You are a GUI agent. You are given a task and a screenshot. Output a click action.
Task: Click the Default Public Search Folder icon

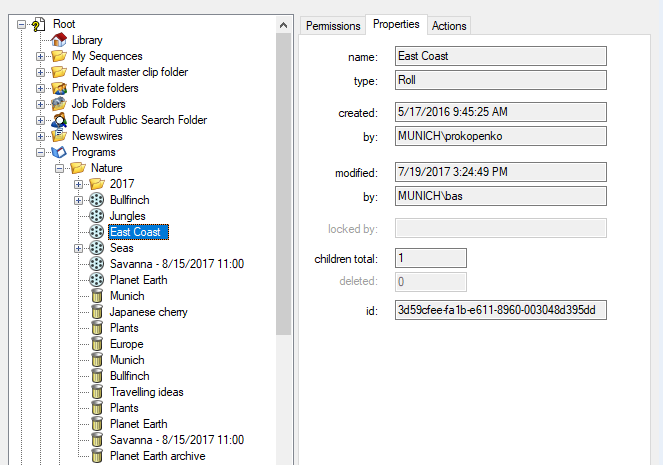[x=59, y=120]
